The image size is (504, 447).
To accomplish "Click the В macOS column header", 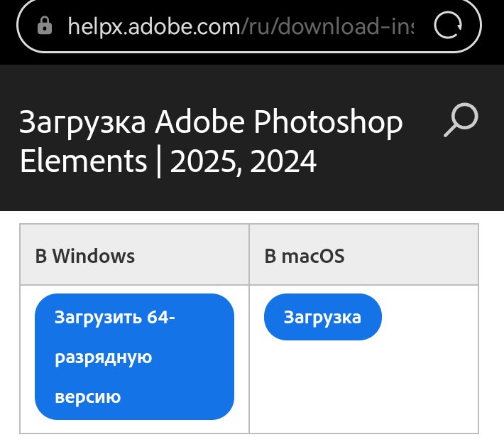I will tap(364, 255).
